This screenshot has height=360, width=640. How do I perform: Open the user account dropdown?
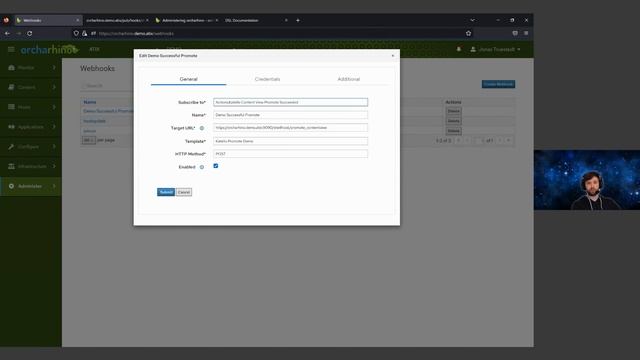496,49
